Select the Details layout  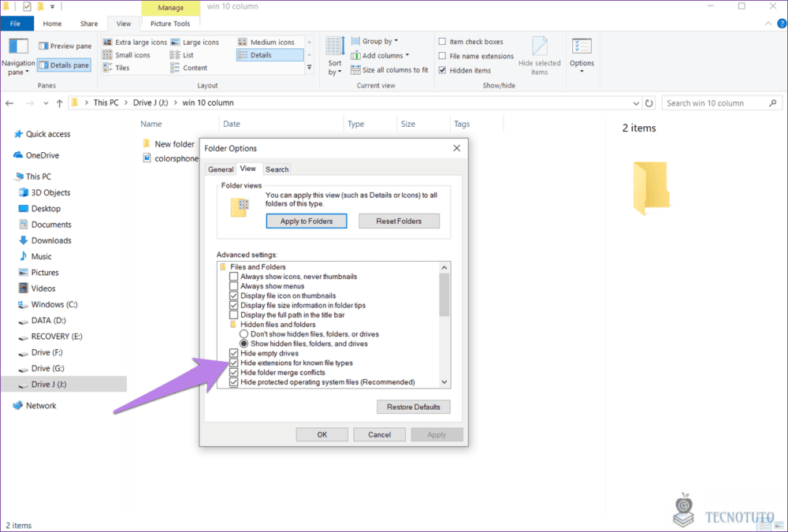[x=269, y=55]
